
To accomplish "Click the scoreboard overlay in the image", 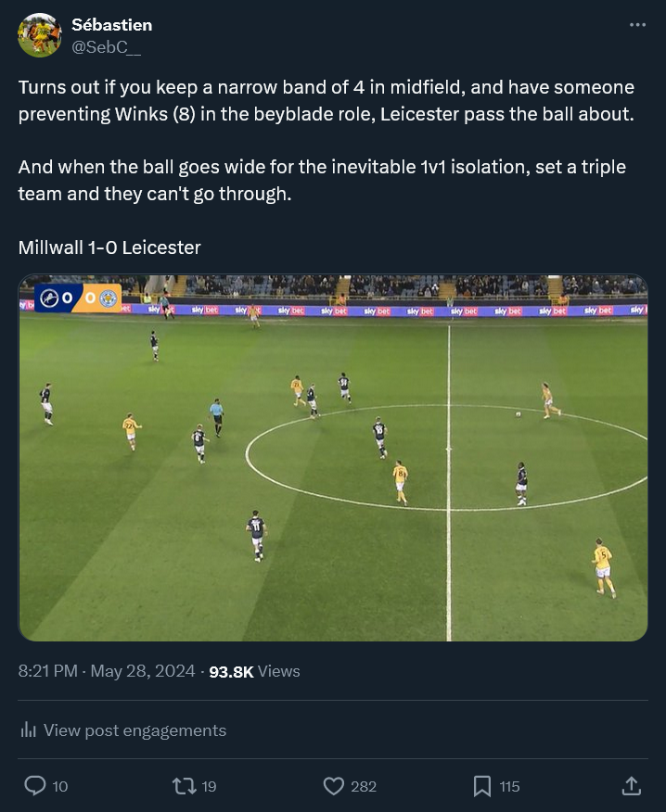I will click(78, 298).
